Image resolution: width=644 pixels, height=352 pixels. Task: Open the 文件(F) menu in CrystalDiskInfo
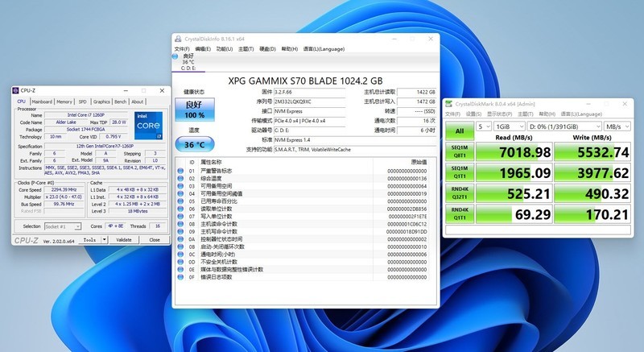point(182,49)
